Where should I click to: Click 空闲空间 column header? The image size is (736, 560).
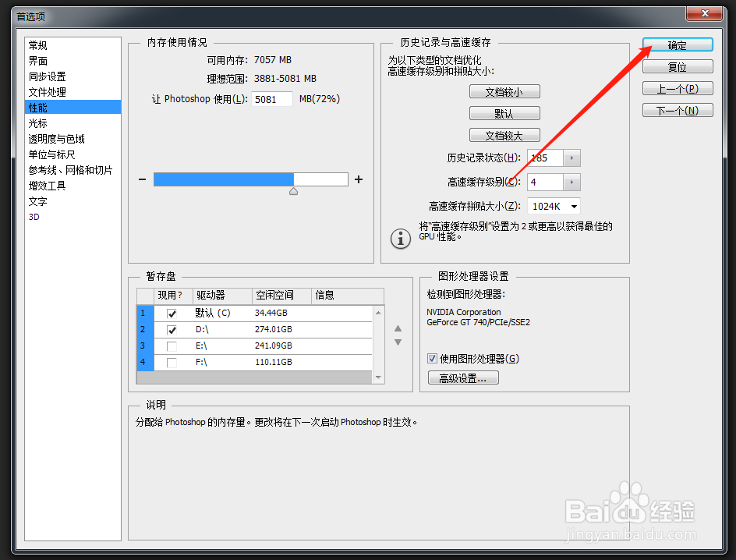point(281,296)
